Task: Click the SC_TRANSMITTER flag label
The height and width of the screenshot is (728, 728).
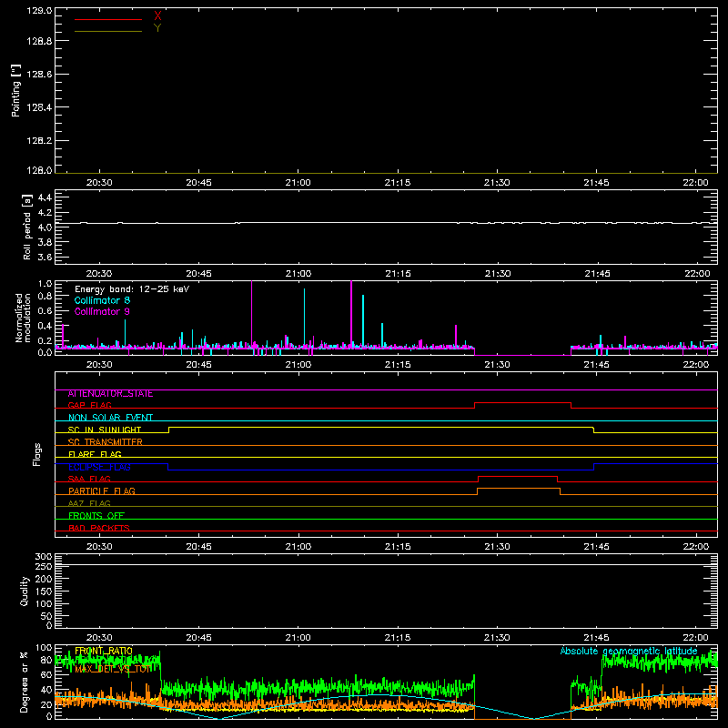Action: pyautogui.click(x=106, y=442)
